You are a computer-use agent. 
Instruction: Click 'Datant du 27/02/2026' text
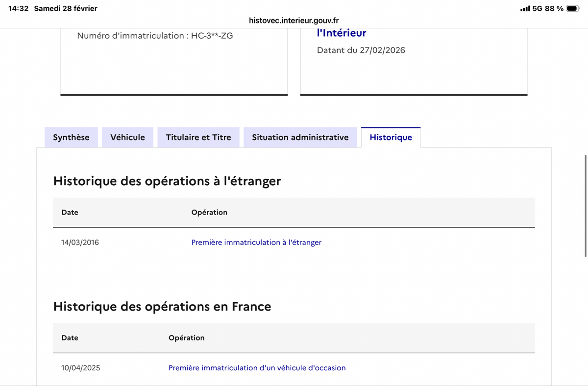pyautogui.click(x=361, y=50)
